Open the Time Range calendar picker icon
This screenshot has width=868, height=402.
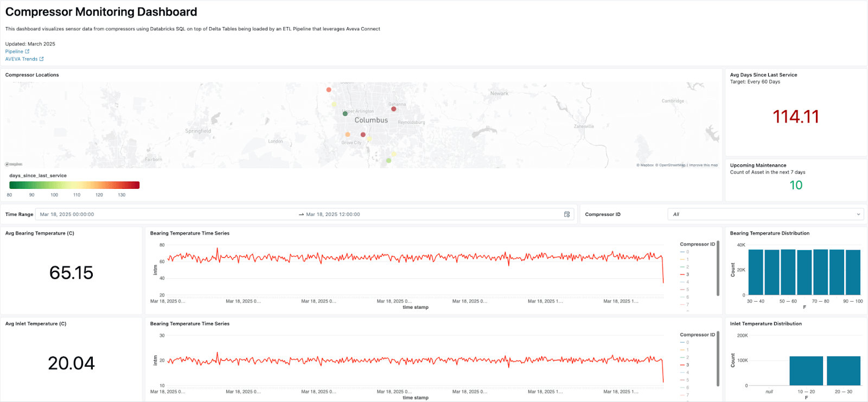[x=567, y=214]
